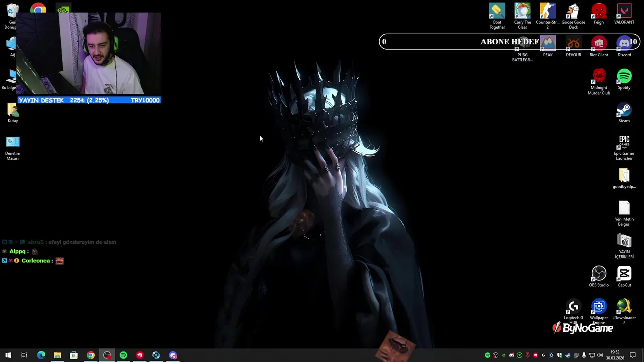Select the goodbyedpi folder icon
Viewport: 644px width, 362px height.
(624, 178)
